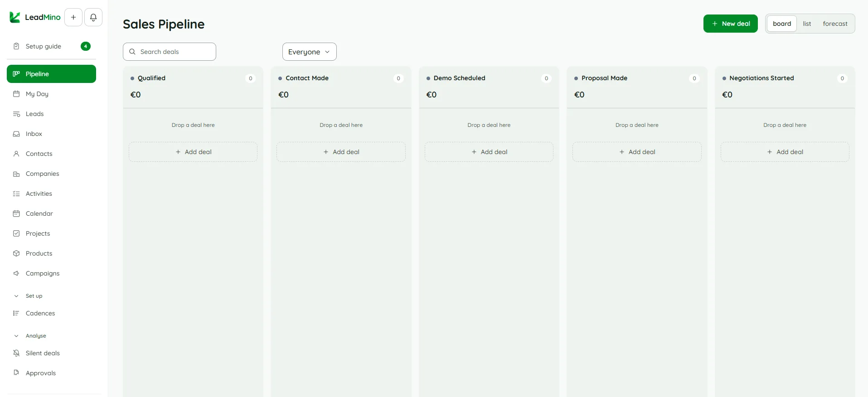This screenshot has height=397, width=868.
Task: Create a New deal
Action: (730, 24)
